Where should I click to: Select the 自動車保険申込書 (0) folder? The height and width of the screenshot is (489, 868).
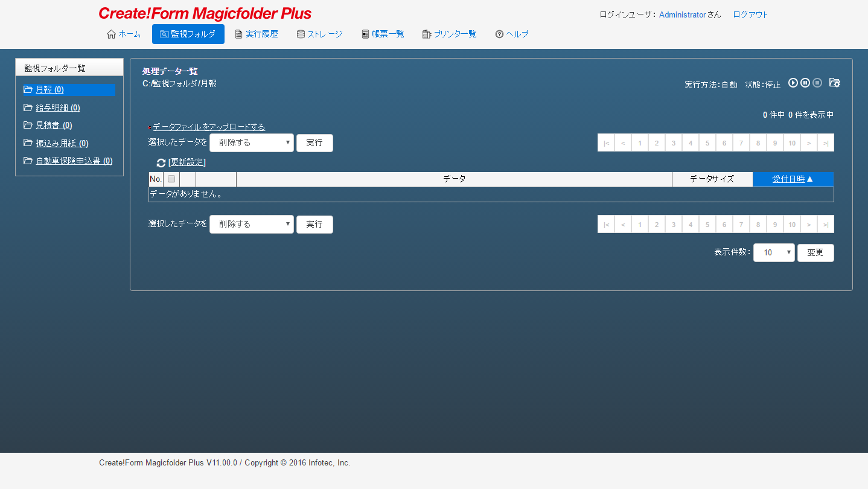[74, 161]
